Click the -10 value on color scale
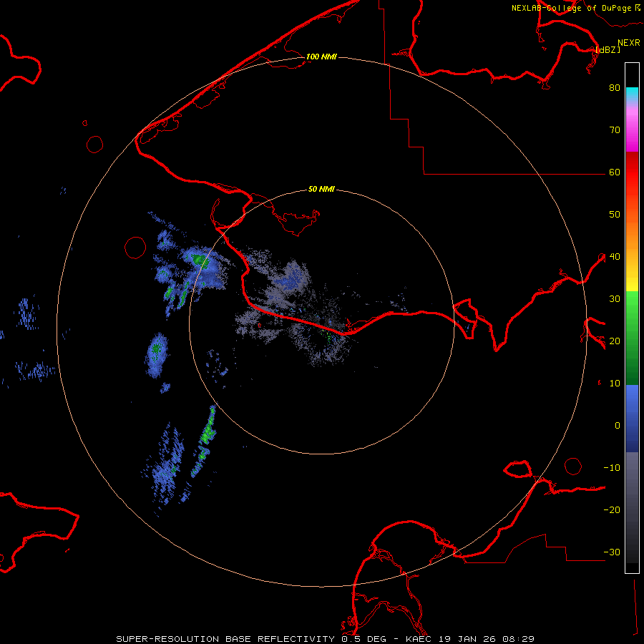This screenshot has height=644, width=644. (x=612, y=468)
